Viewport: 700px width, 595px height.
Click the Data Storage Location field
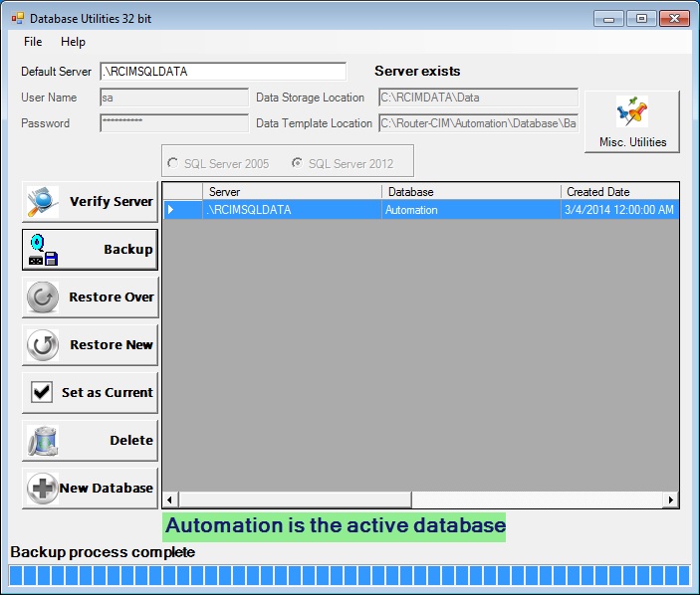click(479, 98)
